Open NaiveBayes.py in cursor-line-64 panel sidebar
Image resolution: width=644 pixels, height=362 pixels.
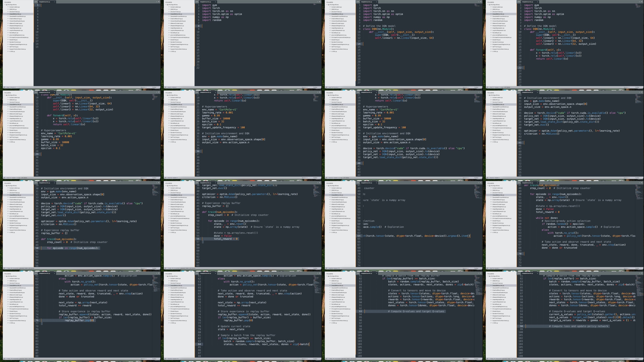[336, 214]
